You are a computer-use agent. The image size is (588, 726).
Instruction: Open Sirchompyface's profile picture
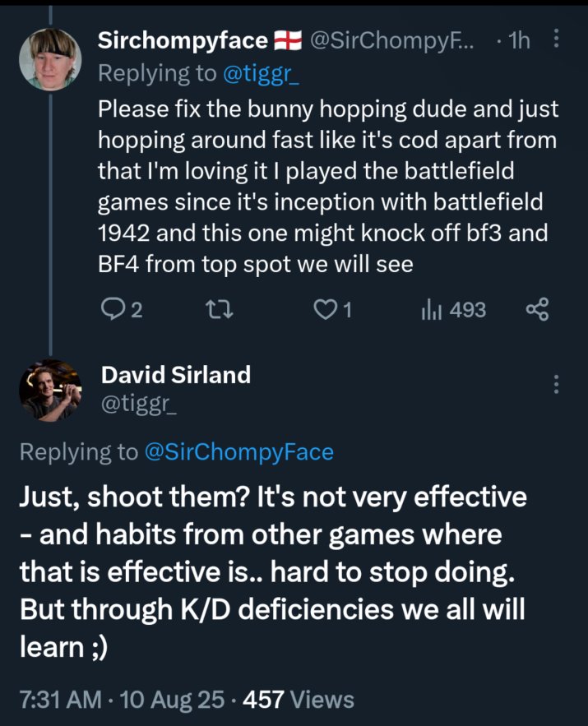[50, 59]
